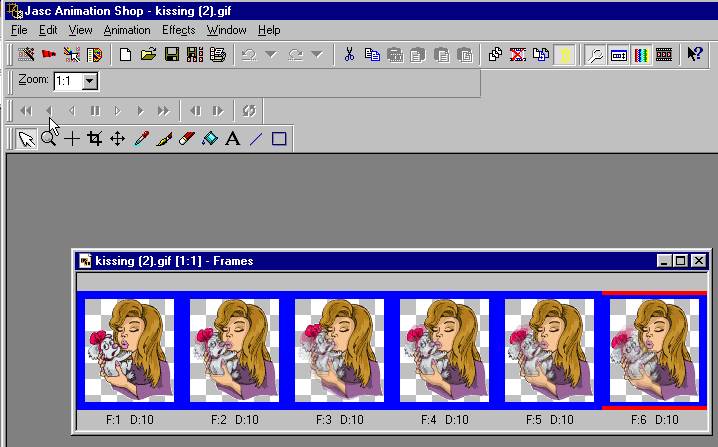Screen dimensions: 718x447
Task: Delete frames using the red X filmstrip icon
Action: coord(518,55)
